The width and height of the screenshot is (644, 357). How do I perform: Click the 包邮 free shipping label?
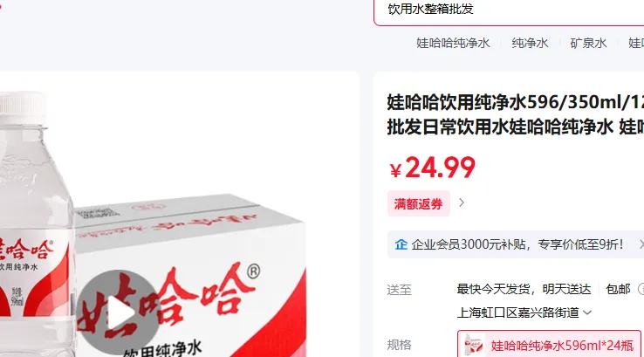(x=618, y=289)
